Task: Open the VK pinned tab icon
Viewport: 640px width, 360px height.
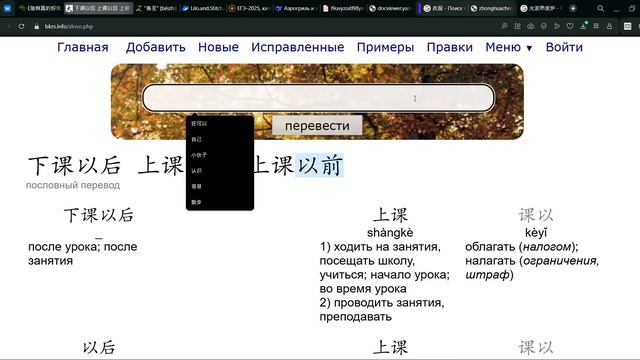Action: (7, 8)
